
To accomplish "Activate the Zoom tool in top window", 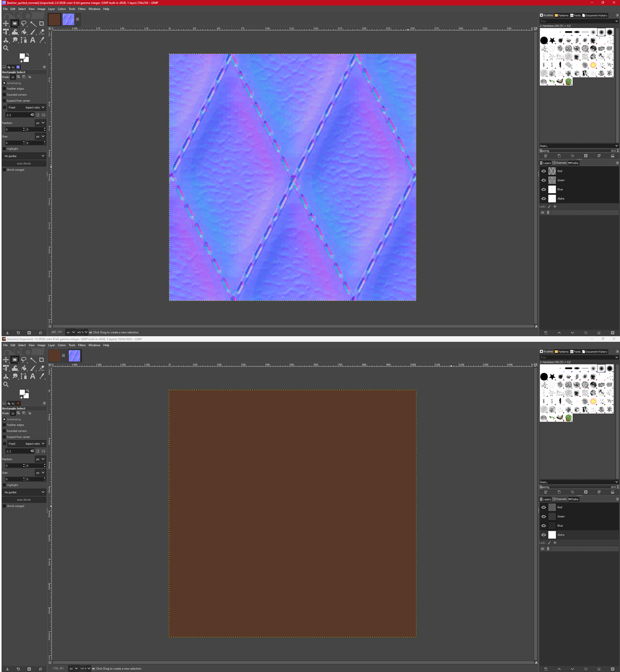I will pyautogui.click(x=6, y=48).
